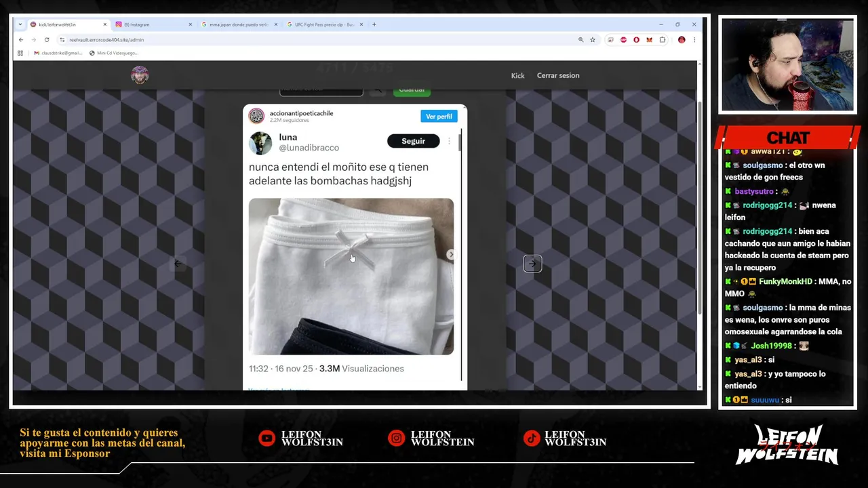Click the Seguir button on the tweet
868x488 pixels.
pyautogui.click(x=413, y=141)
